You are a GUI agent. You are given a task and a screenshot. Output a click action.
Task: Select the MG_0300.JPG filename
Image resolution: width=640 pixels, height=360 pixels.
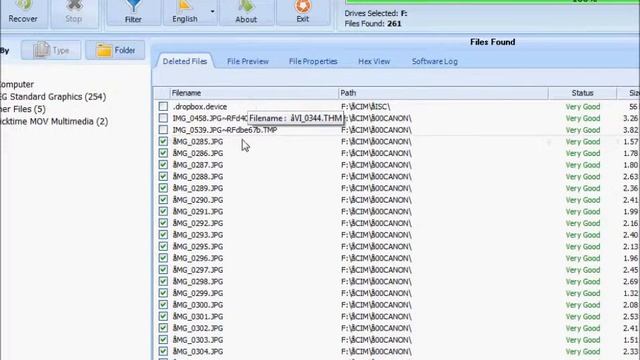click(x=198, y=305)
